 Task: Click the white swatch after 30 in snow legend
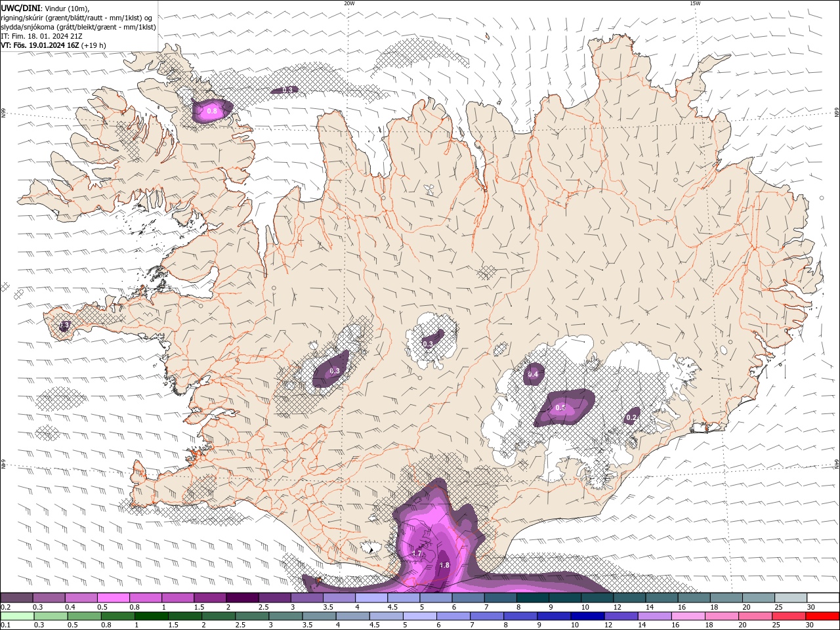click(x=823, y=598)
